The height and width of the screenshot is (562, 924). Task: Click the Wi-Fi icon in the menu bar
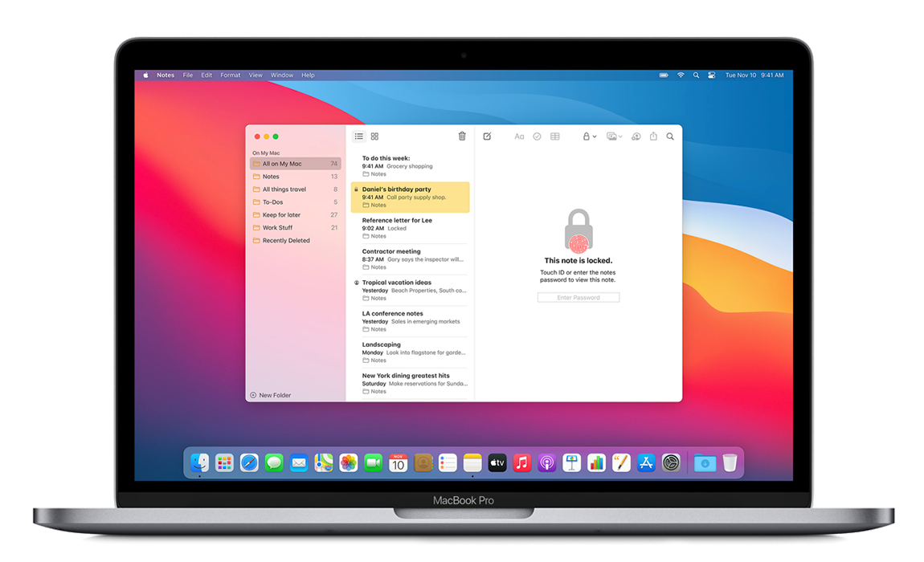pyautogui.click(x=681, y=75)
